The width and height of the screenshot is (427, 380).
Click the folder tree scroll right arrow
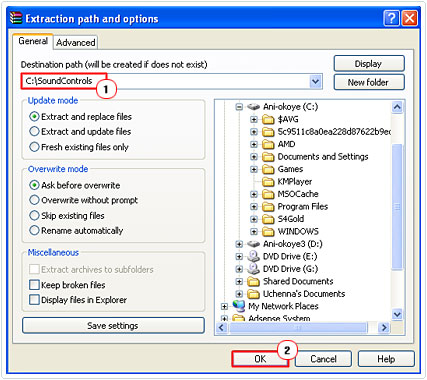(x=384, y=328)
